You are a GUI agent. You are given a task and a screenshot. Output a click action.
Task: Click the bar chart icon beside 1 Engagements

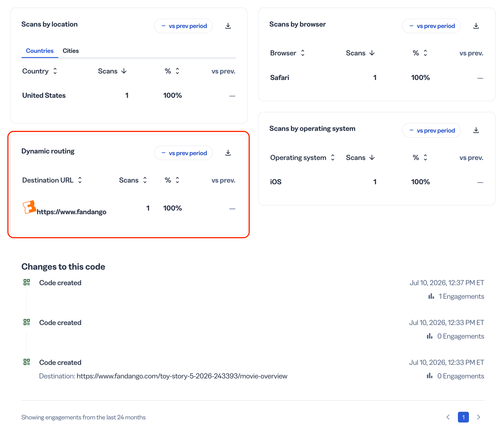[x=431, y=296]
